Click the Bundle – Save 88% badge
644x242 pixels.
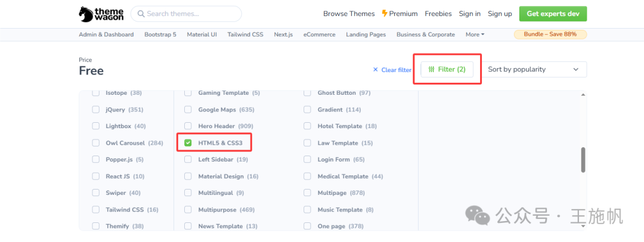550,35
